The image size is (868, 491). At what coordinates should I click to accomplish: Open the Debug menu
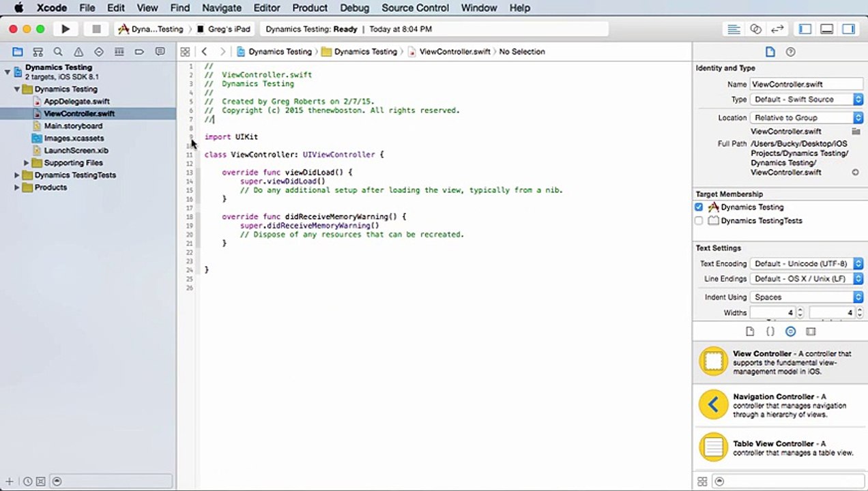[354, 8]
